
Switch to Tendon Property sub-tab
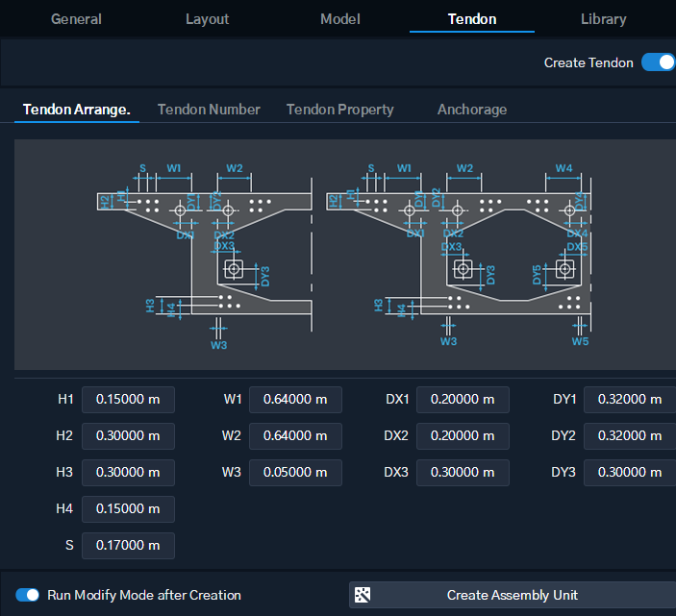[x=339, y=110]
